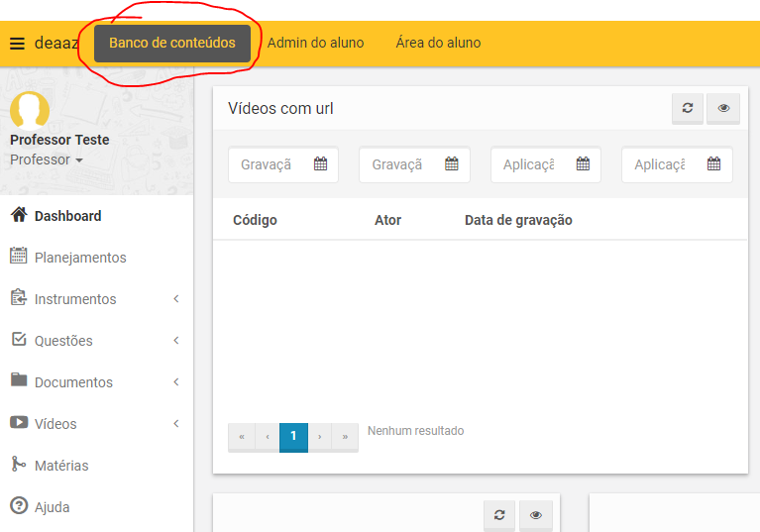Open Instrumentos menu item
This screenshot has height=532, width=760.
click(x=75, y=299)
